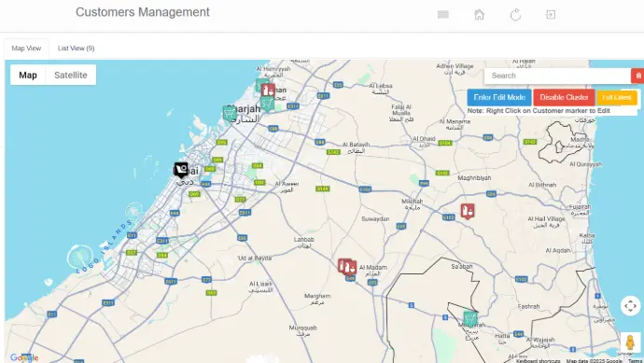
Task: Focus the Search input field
Action: (557, 76)
